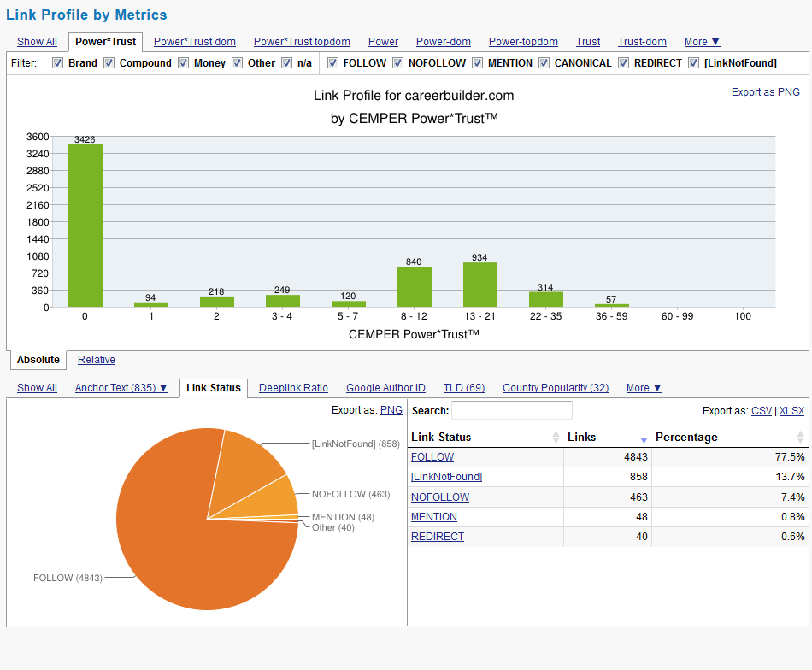Click the 22 - 35 bar with 314
812x670 pixels.
click(x=546, y=300)
